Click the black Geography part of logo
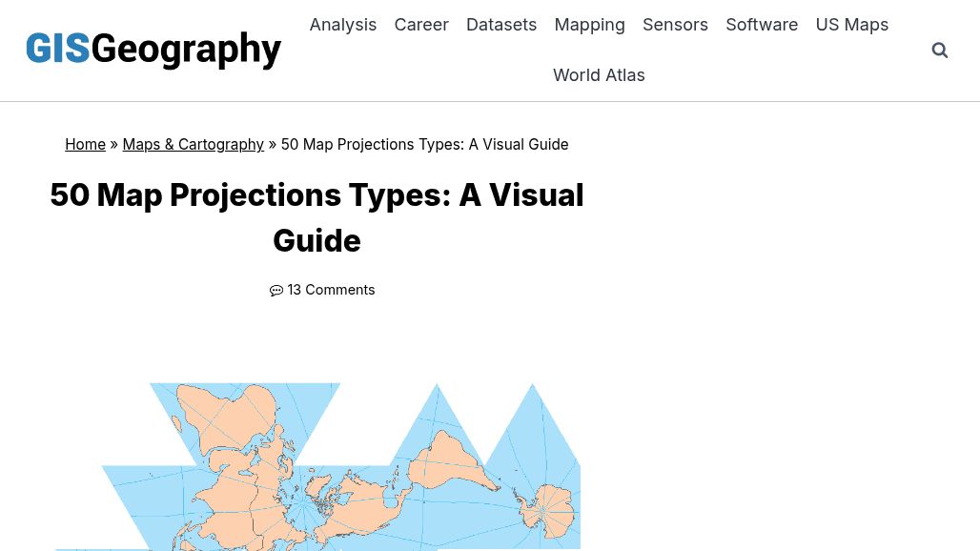This screenshot has width=980, height=551. click(186, 50)
